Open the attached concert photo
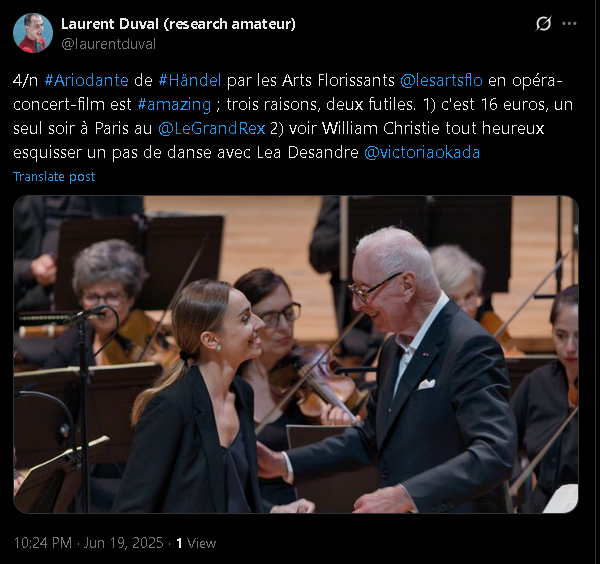The height and width of the screenshot is (564, 600). (x=296, y=354)
